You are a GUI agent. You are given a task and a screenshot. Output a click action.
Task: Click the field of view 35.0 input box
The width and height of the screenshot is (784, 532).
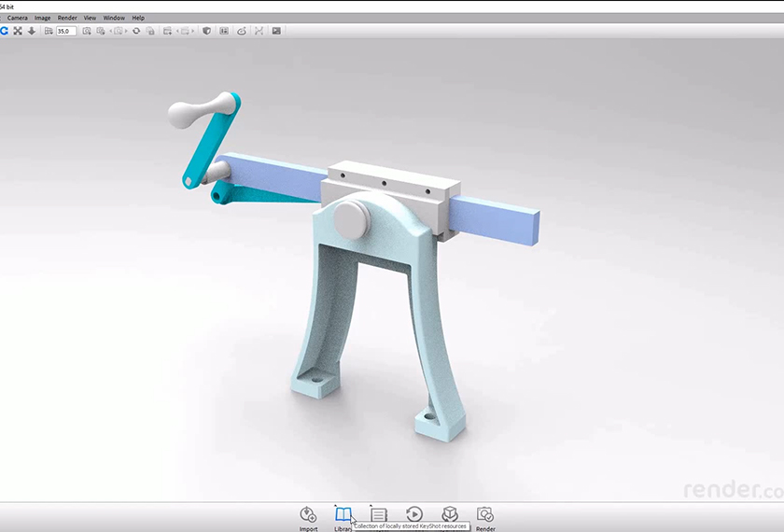pos(66,31)
